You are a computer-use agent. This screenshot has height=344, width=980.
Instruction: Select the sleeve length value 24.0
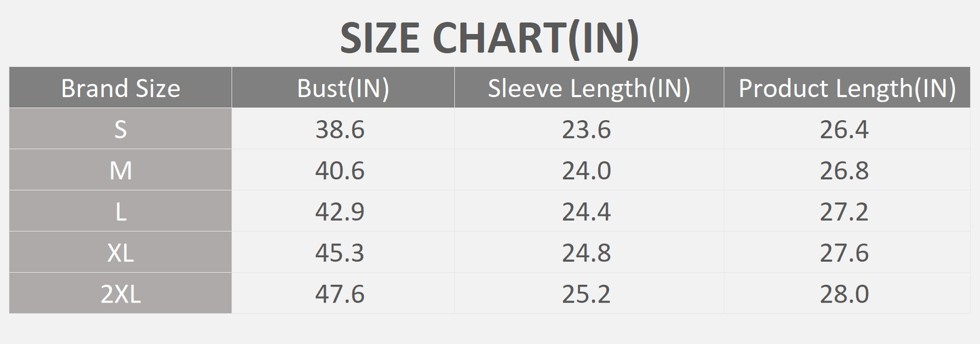point(586,170)
